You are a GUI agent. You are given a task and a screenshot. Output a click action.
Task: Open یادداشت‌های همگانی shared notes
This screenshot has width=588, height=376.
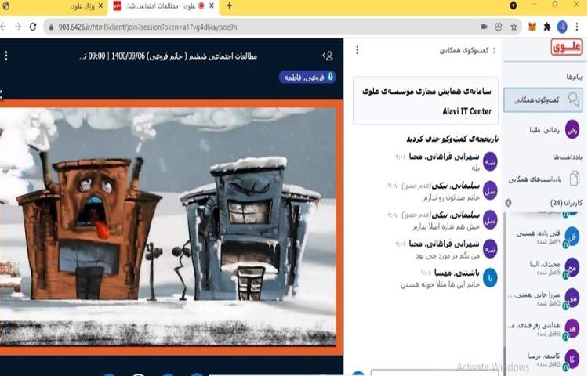point(545,179)
